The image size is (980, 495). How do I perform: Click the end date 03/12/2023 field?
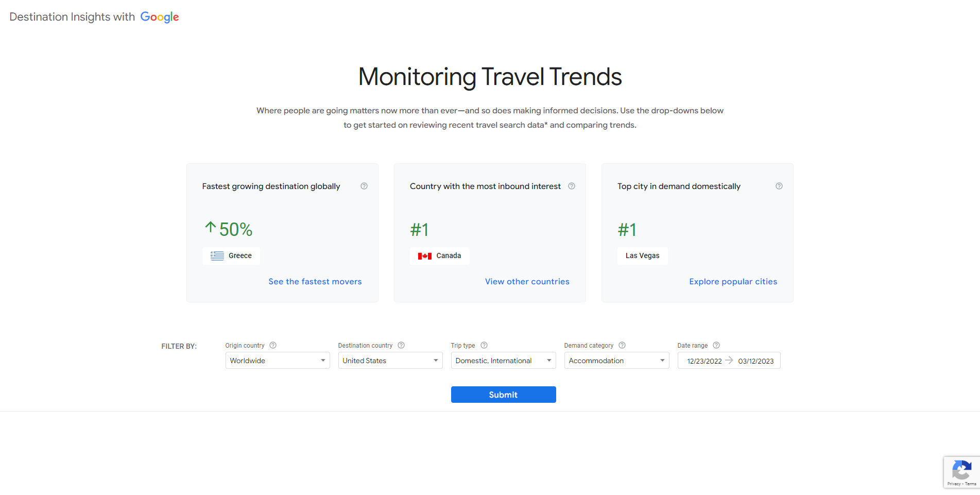click(x=756, y=361)
